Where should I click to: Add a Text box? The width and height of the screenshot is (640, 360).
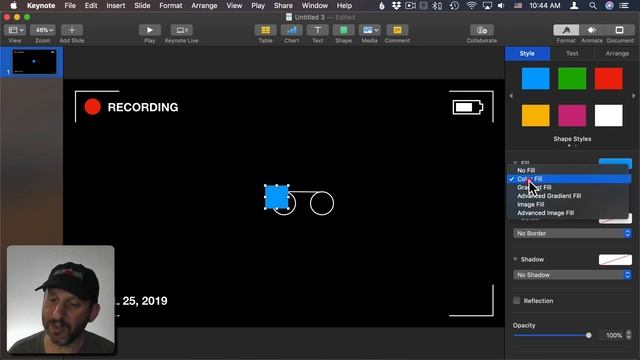pyautogui.click(x=318, y=30)
